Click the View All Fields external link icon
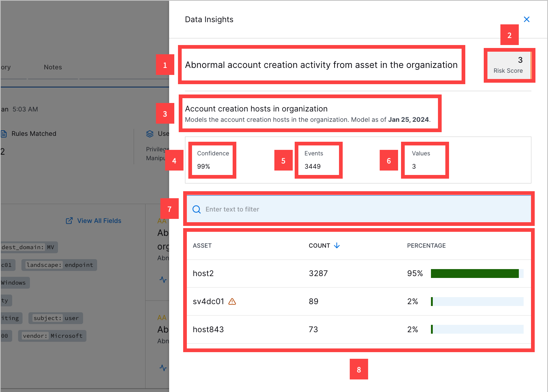This screenshot has height=392, width=548. pyautogui.click(x=69, y=221)
